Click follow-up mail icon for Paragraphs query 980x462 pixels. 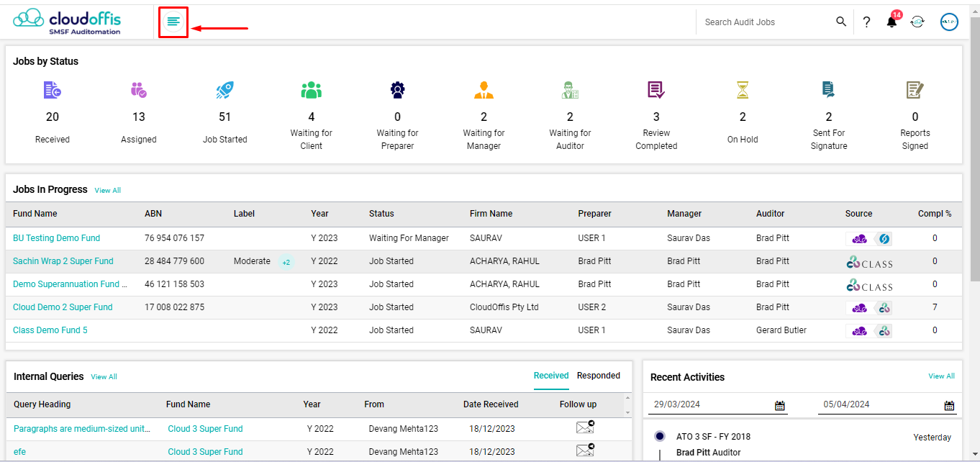(x=585, y=427)
